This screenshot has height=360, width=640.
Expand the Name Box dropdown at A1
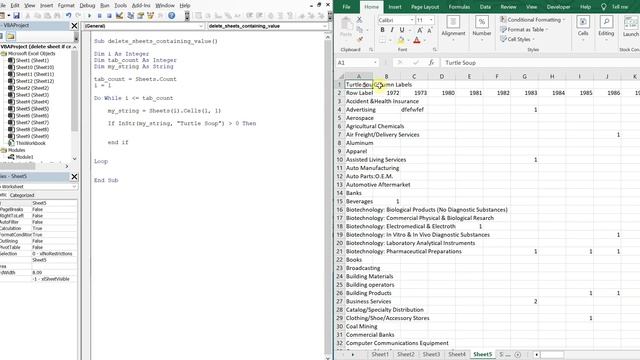click(375, 62)
